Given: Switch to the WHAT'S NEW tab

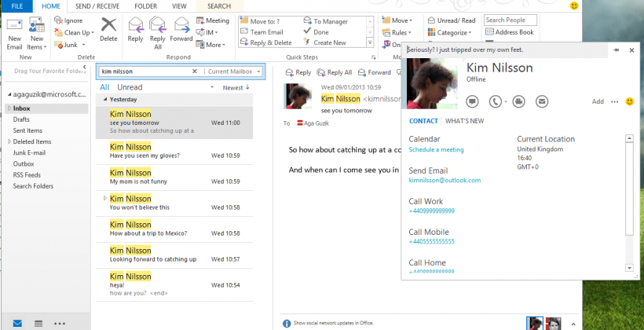Looking at the screenshot, I should pyautogui.click(x=464, y=121).
